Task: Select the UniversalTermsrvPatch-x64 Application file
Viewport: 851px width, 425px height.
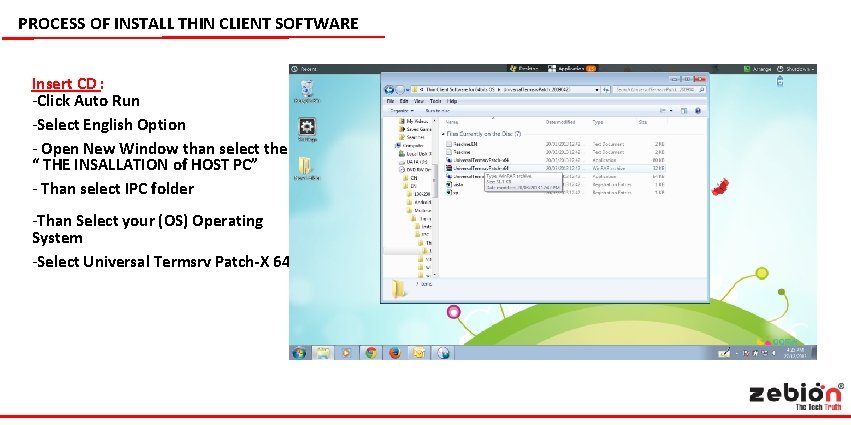Action: point(478,160)
